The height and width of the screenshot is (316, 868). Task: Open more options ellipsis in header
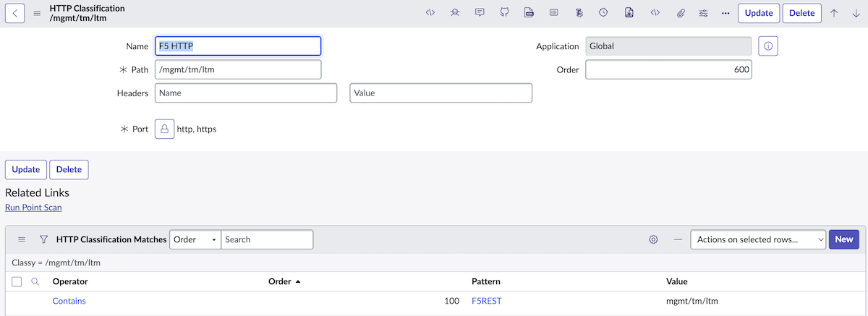coord(726,13)
